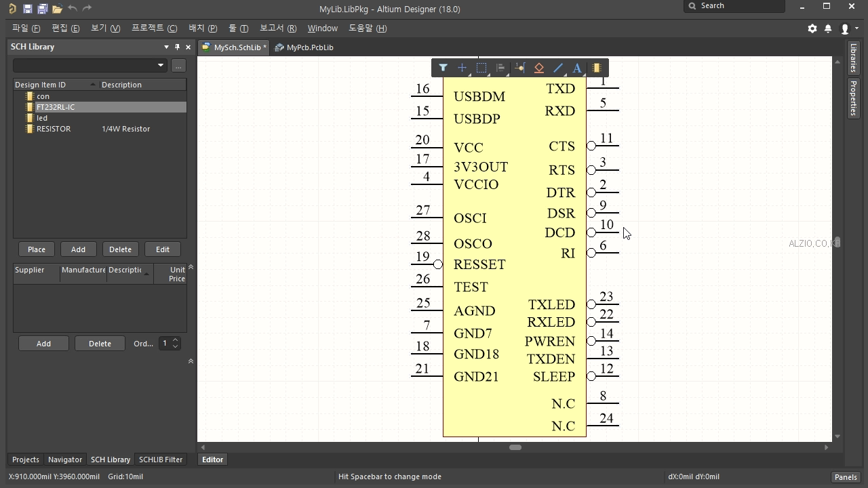This screenshot has height=488, width=868.
Task: Click the Add component button
Action: [78, 249]
